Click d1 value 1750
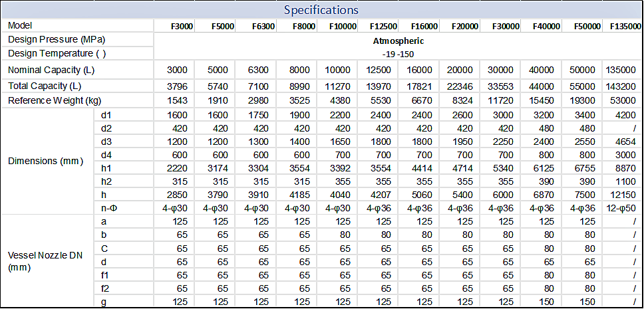Screen dimensions: 644x309 pos(259,115)
